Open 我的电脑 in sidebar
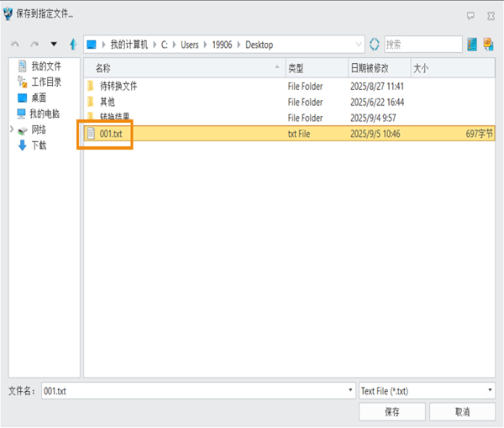The height and width of the screenshot is (428, 504). pyautogui.click(x=45, y=114)
